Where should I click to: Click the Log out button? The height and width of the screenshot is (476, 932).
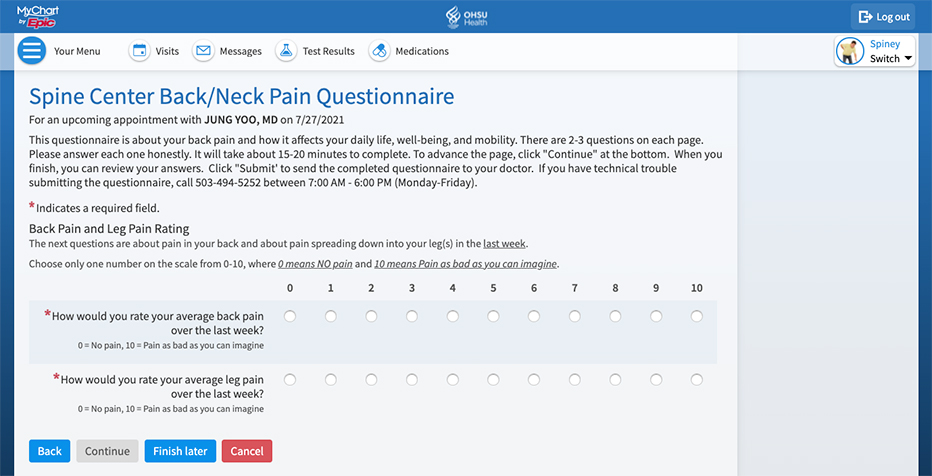(883, 16)
